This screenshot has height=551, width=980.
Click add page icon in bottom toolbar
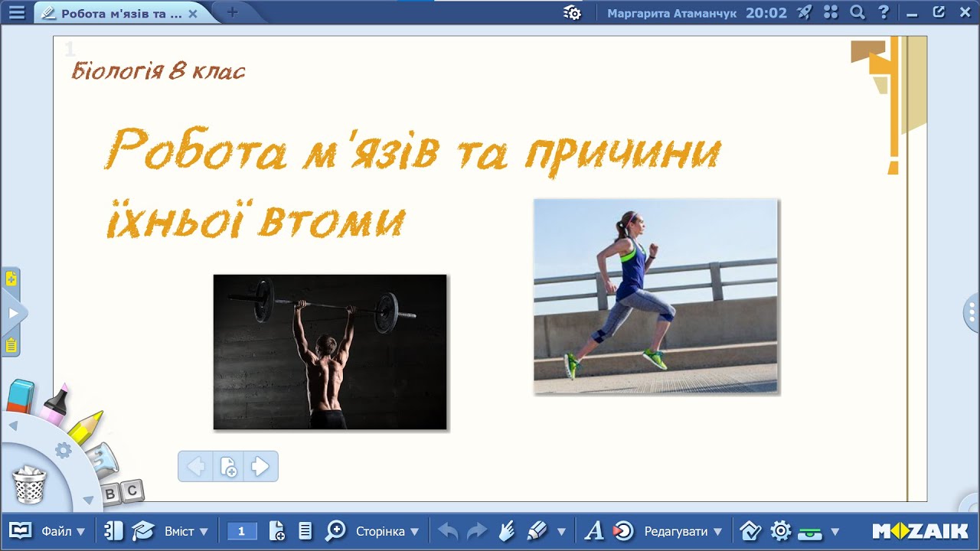pyautogui.click(x=277, y=530)
